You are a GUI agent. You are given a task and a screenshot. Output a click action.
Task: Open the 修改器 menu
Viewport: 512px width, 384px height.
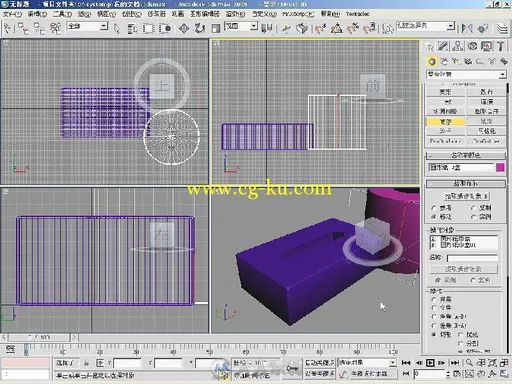[156, 14]
